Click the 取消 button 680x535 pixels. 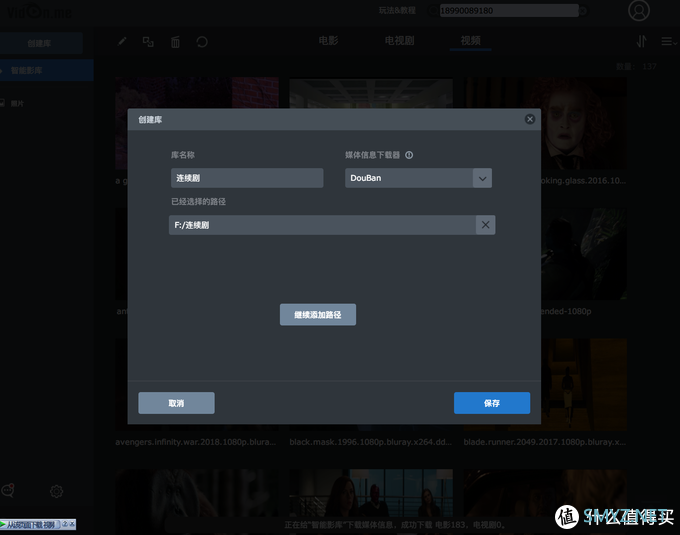[176, 403]
